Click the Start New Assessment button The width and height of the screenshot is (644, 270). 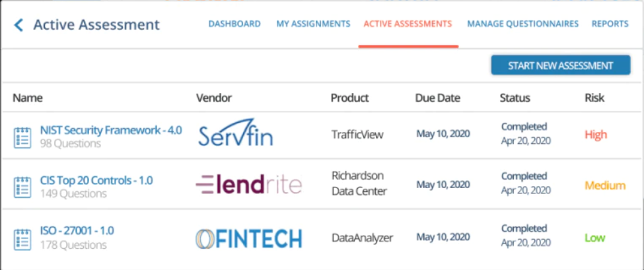tap(561, 65)
